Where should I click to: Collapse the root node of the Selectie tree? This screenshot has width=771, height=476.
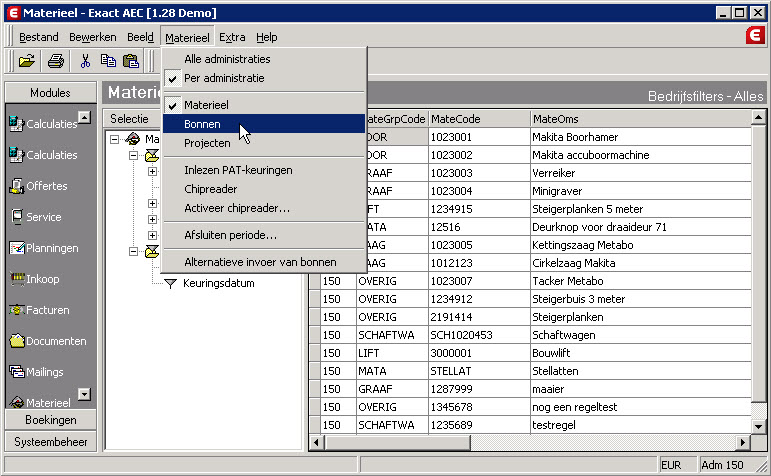[x=115, y=140]
